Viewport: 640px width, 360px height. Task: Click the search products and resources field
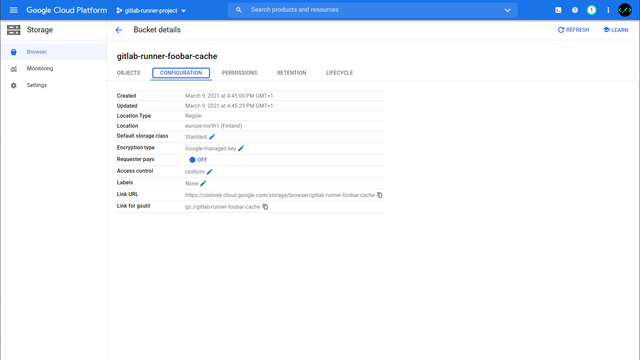pyautogui.click(x=372, y=10)
